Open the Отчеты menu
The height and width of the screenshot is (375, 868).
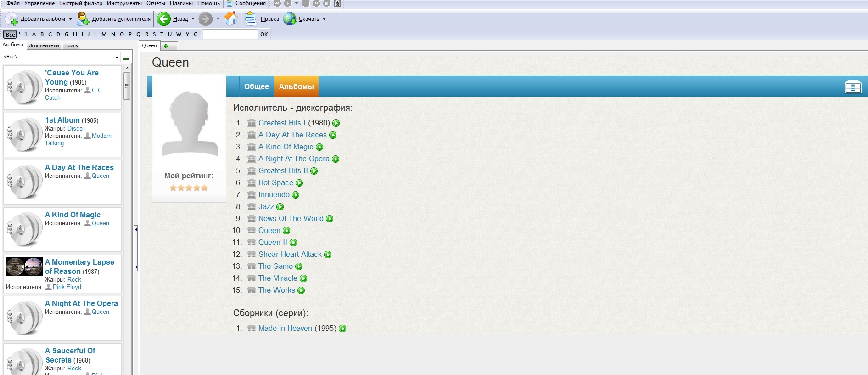156,3
